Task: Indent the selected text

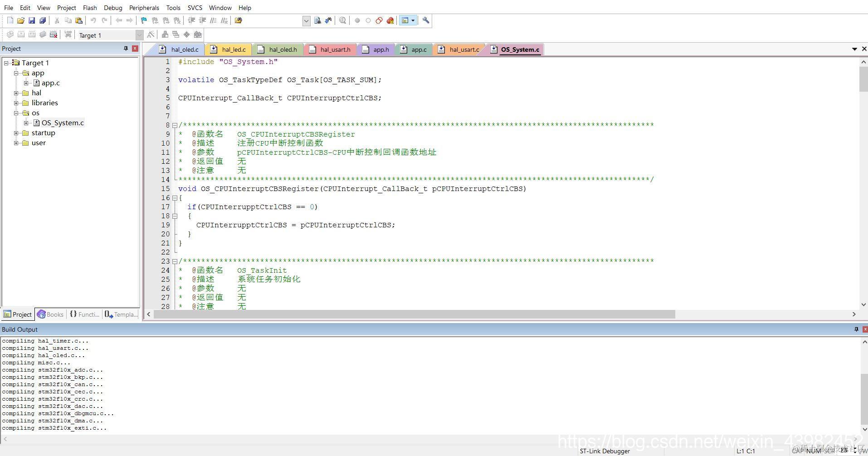Action: [x=191, y=20]
